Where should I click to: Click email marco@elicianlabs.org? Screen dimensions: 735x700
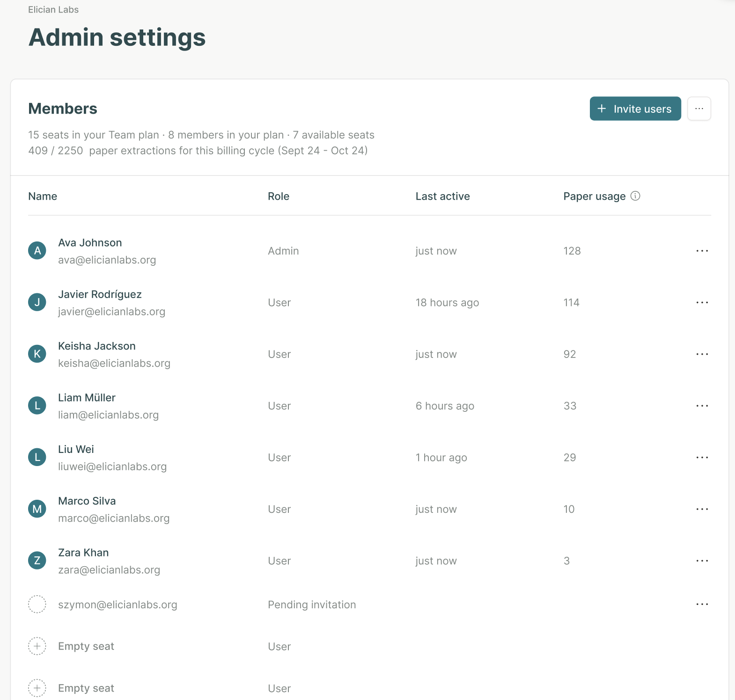(x=114, y=518)
